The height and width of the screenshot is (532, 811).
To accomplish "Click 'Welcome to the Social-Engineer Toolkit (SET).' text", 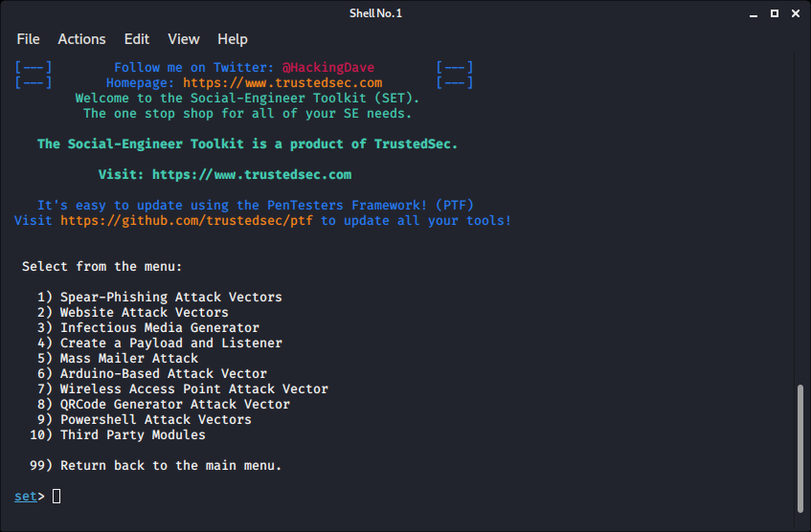I will 247,99.
